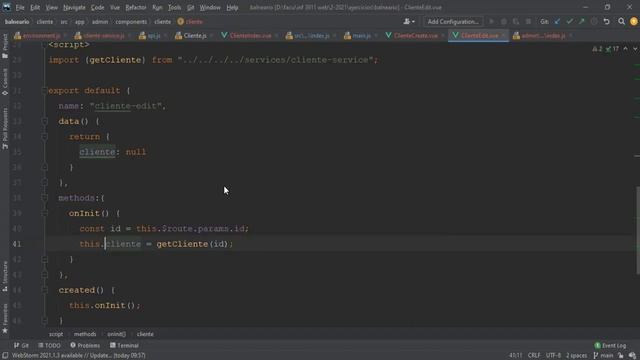Image resolution: width=640 pixels, height=360 pixels.
Task: Open the Terminal tool window
Action: point(124,345)
